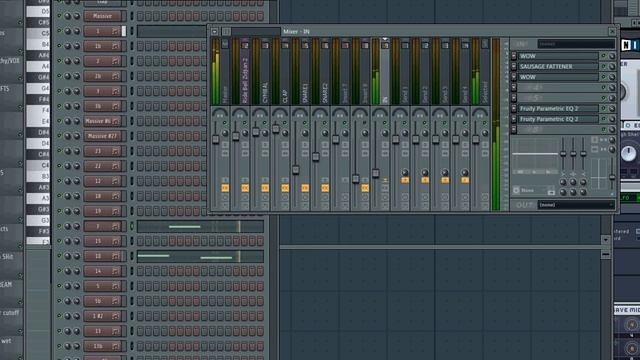Click the send level knob on Send 4 track
The width and height of the screenshot is (640, 360).
coord(465,173)
